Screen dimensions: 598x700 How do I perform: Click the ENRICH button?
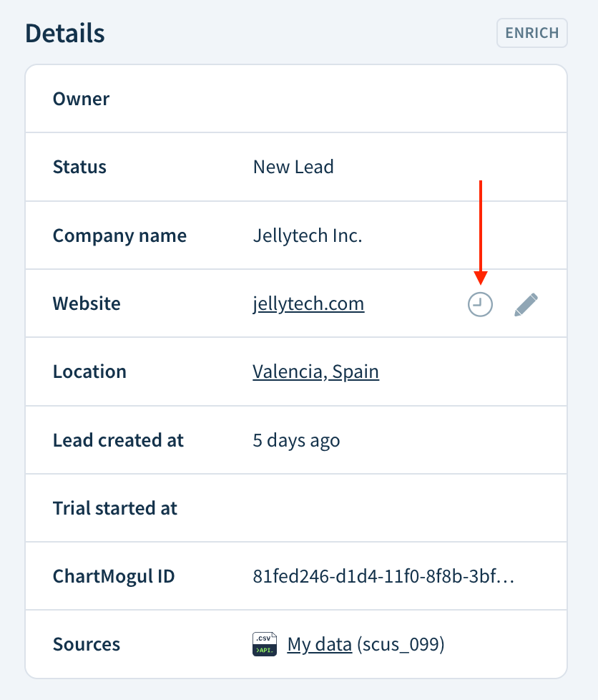point(532,33)
